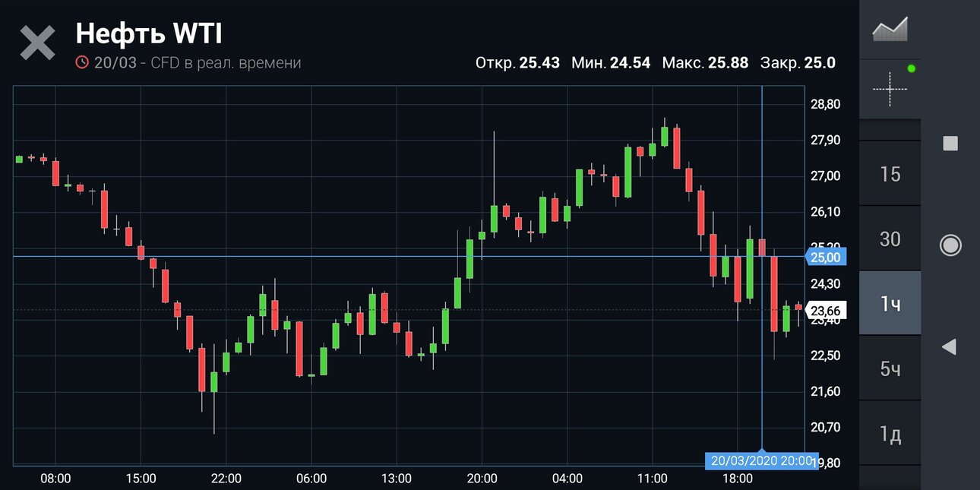Switch to the 5ч timeframe
This screenshot has height=490, width=980.
coord(890,369)
